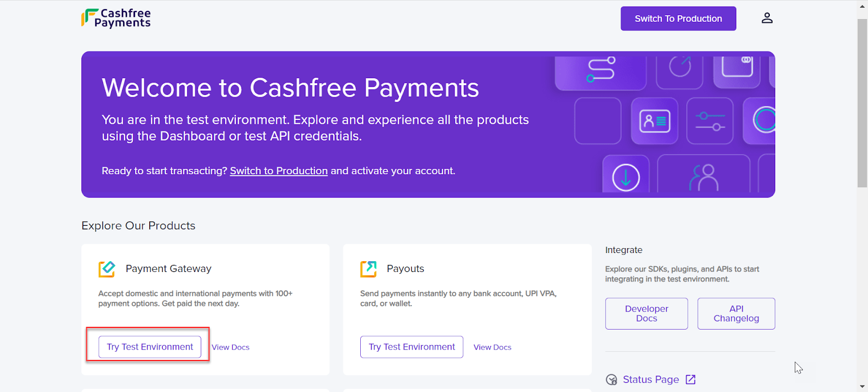Click the Status Page globe icon
The image size is (868, 392).
click(611, 380)
